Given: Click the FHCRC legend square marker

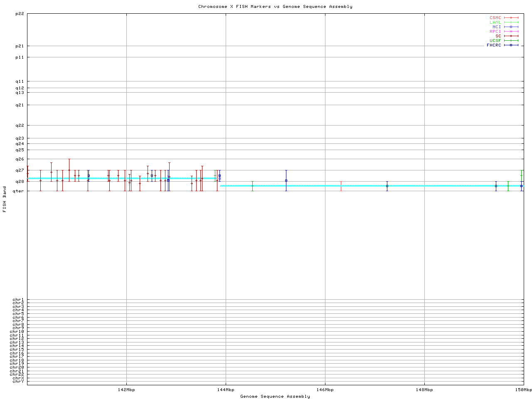Looking at the screenshot, I should [x=511, y=45].
